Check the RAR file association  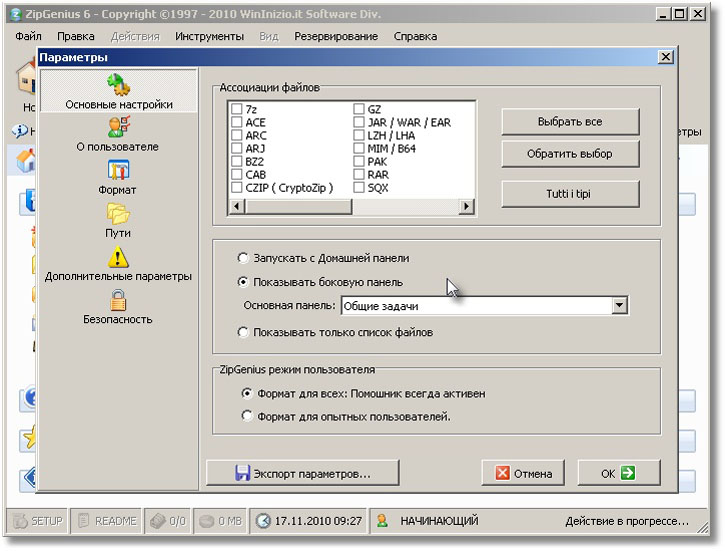[x=359, y=174]
